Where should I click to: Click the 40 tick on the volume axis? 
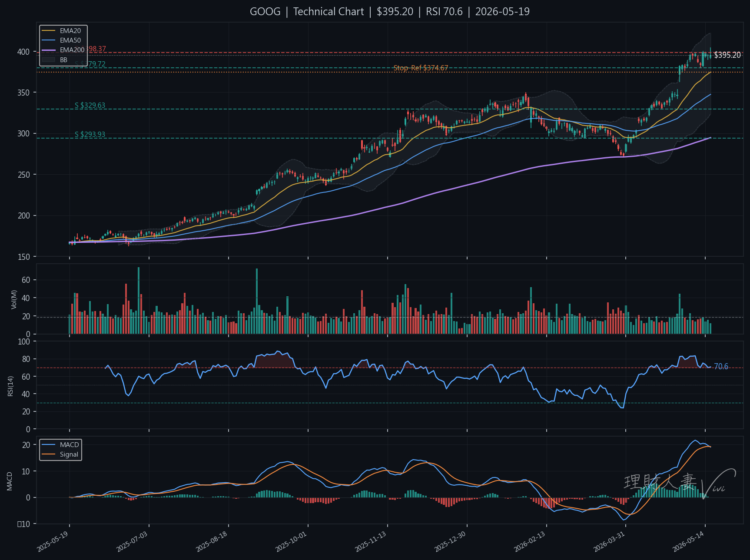(26, 298)
